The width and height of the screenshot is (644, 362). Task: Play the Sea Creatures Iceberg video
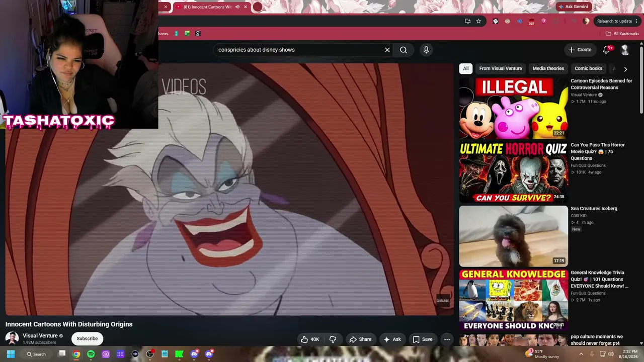(x=513, y=236)
